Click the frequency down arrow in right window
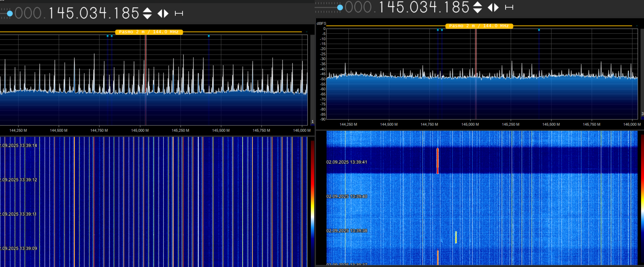Viewport: 644px width, 267px height. [x=478, y=10]
